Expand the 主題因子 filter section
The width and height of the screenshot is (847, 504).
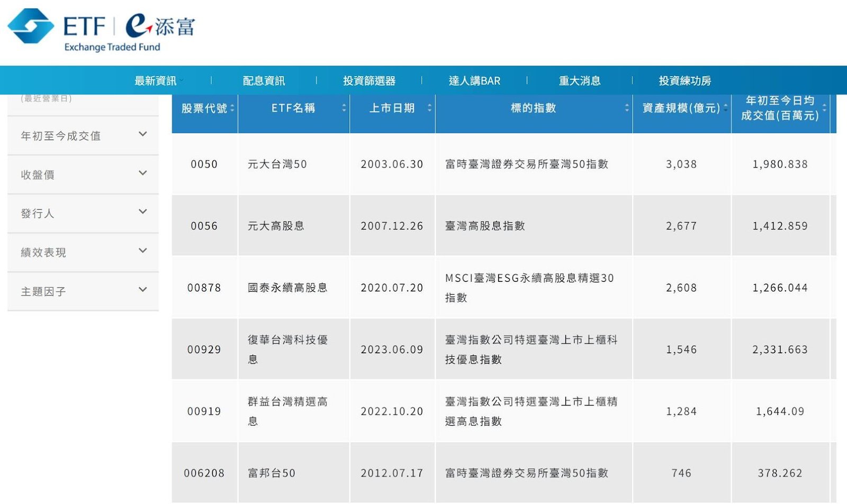click(x=83, y=291)
